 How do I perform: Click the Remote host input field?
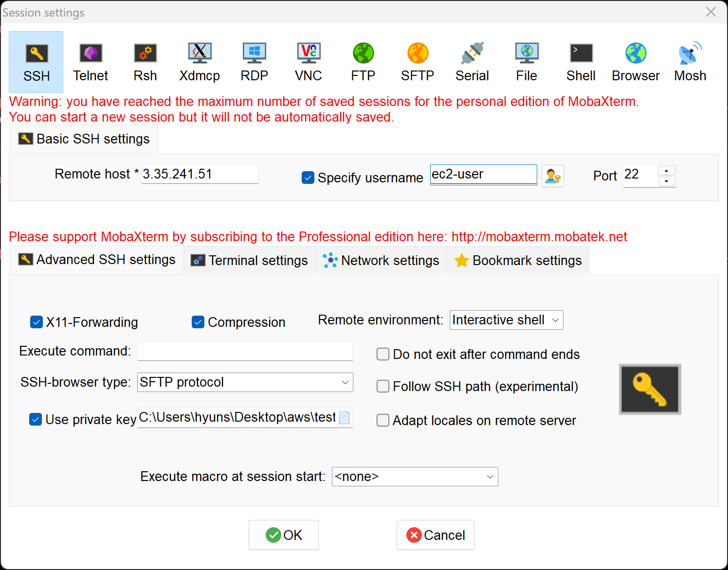pyautogui.click(x=200, y=174)
